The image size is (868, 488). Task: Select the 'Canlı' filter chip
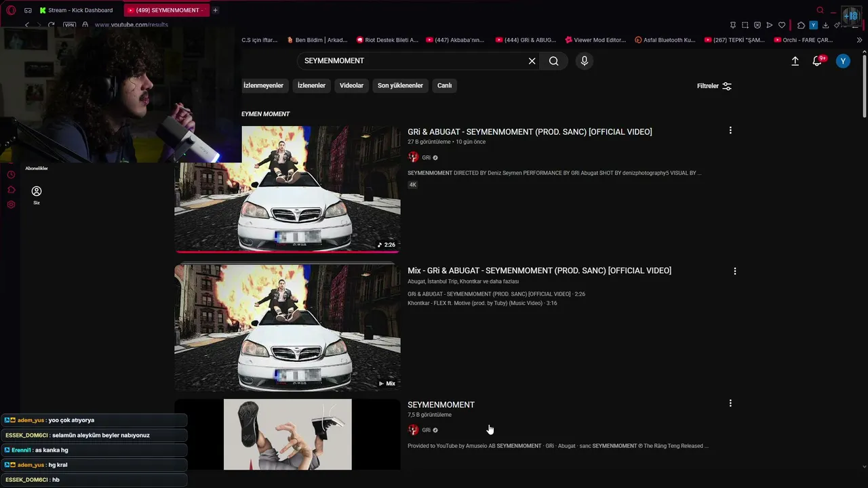(x=445, y=85)
